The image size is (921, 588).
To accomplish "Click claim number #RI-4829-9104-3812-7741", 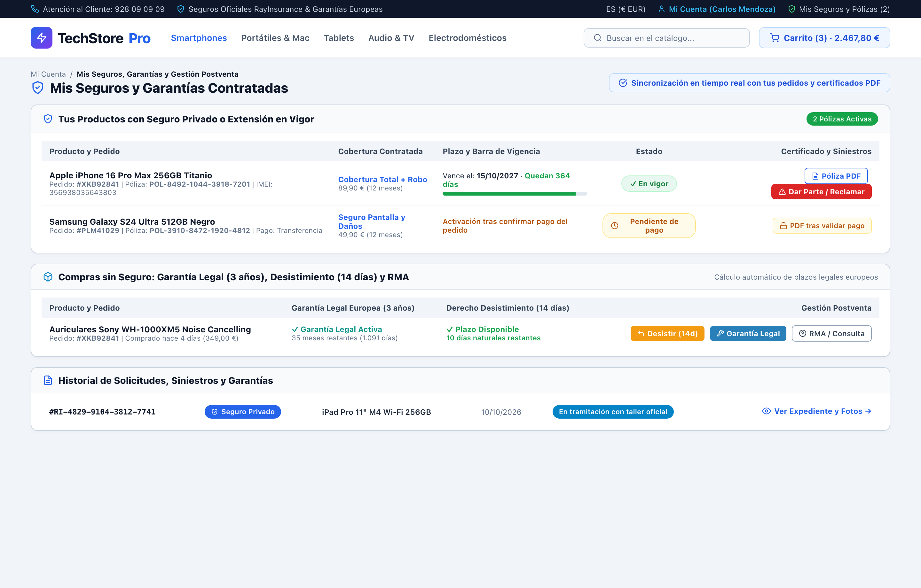I will tap(102, 411).
